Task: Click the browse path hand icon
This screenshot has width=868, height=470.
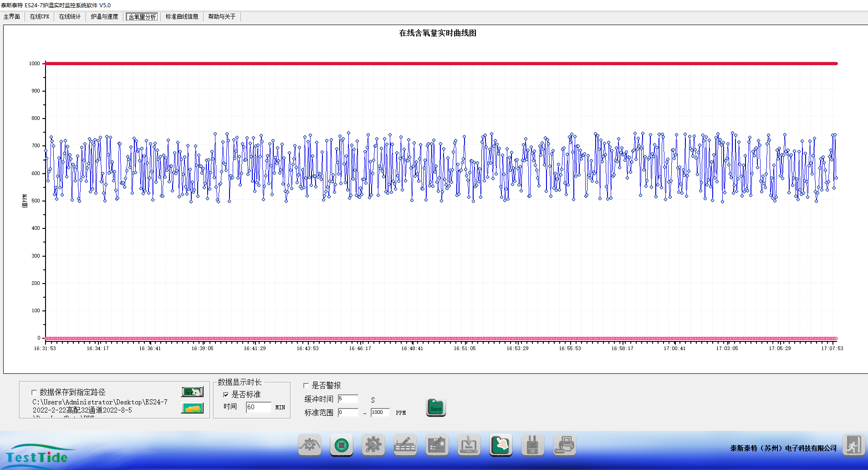Action: tap(192, 392)
